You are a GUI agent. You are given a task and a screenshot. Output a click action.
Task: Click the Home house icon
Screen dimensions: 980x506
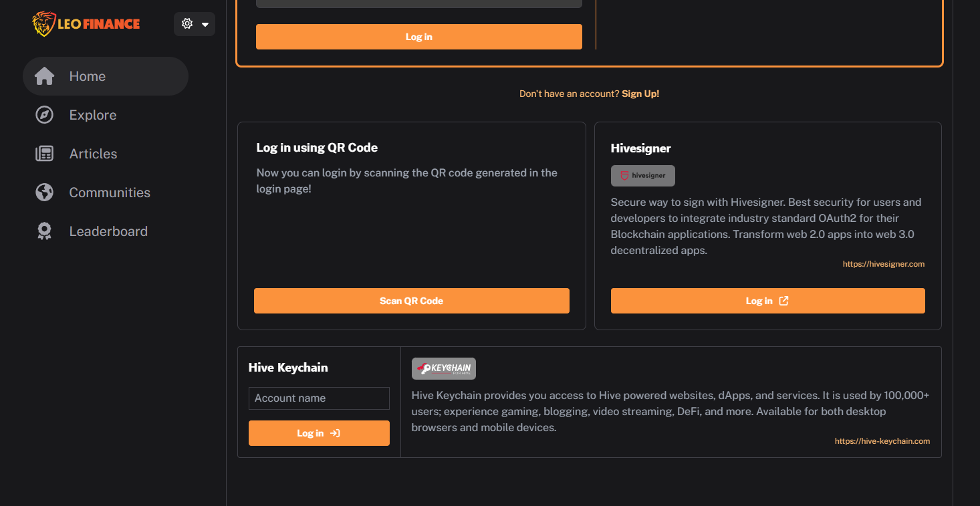tap(45, 76)
